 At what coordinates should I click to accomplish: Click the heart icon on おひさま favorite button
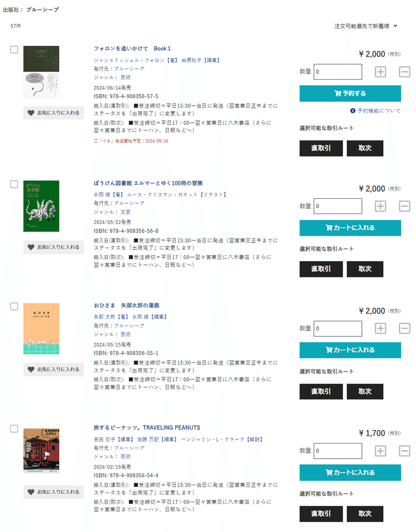tap(30, 370)
